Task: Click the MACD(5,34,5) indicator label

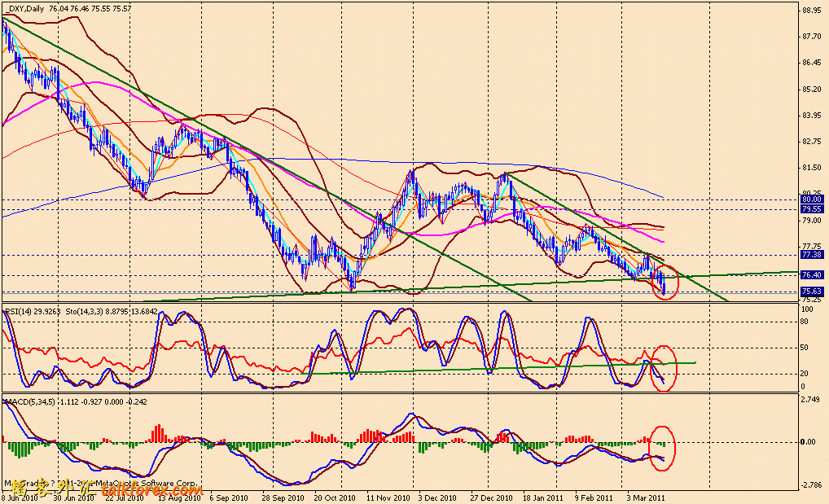Action: 29,402
